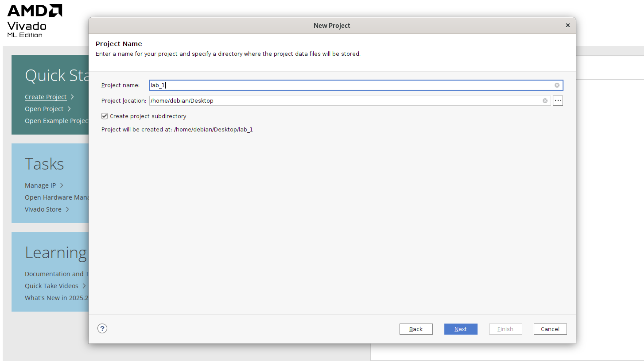Clear the Project location field icon
The image size is (644, 361).
click(545, 101)
